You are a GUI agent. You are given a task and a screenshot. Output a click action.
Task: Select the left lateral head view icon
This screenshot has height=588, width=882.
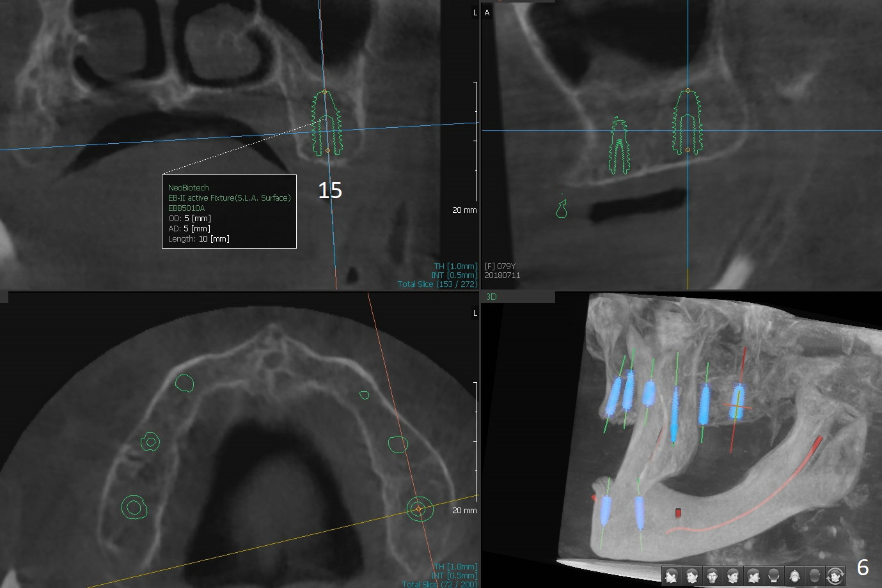pyautogui.click(x=671, y=576)
